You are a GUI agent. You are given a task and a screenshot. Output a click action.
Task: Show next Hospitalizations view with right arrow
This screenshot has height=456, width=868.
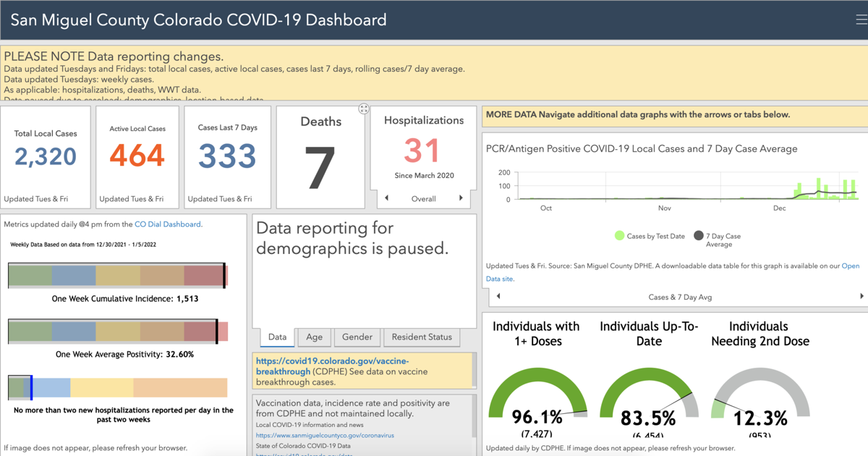(x=461, y=198)
